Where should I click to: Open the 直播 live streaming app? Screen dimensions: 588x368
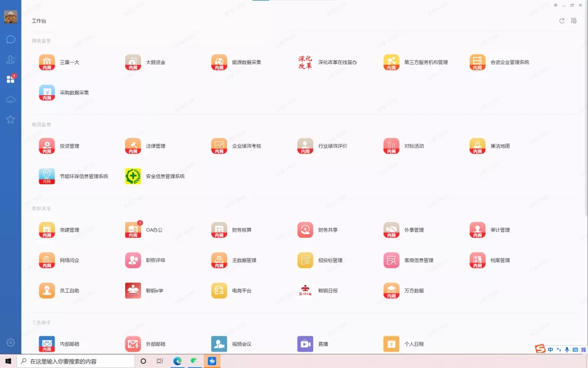click(305, 344)
